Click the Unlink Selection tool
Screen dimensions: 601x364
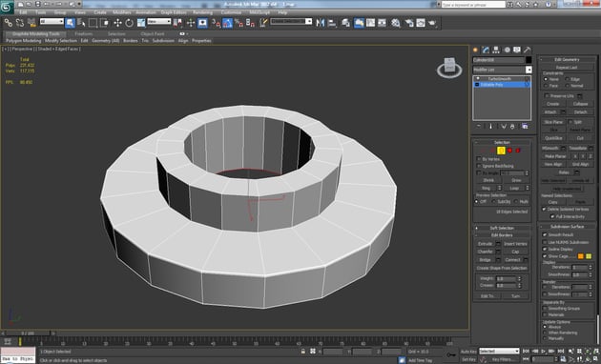[x=19, y=23]
